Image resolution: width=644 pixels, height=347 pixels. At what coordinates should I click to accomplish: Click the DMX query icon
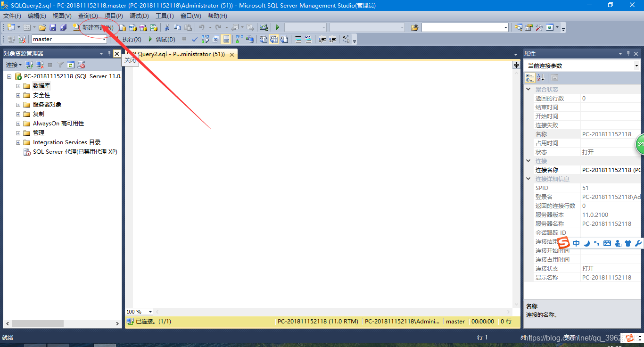[x=143, y=27]
